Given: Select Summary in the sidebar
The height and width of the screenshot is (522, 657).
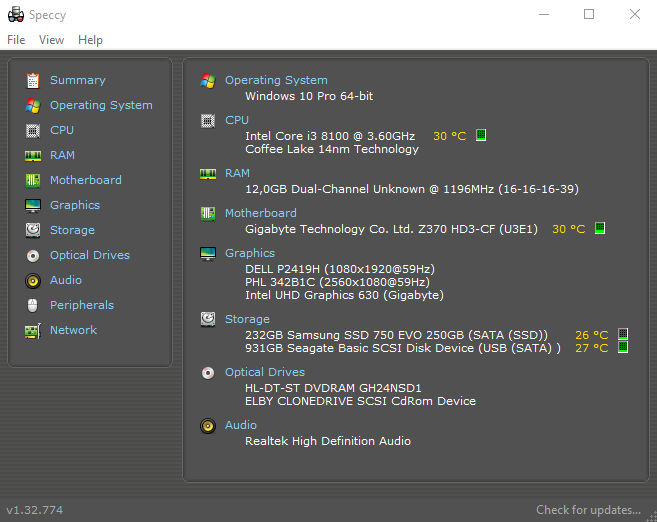Looking at the screenshot, I should (x=78, y=80).
